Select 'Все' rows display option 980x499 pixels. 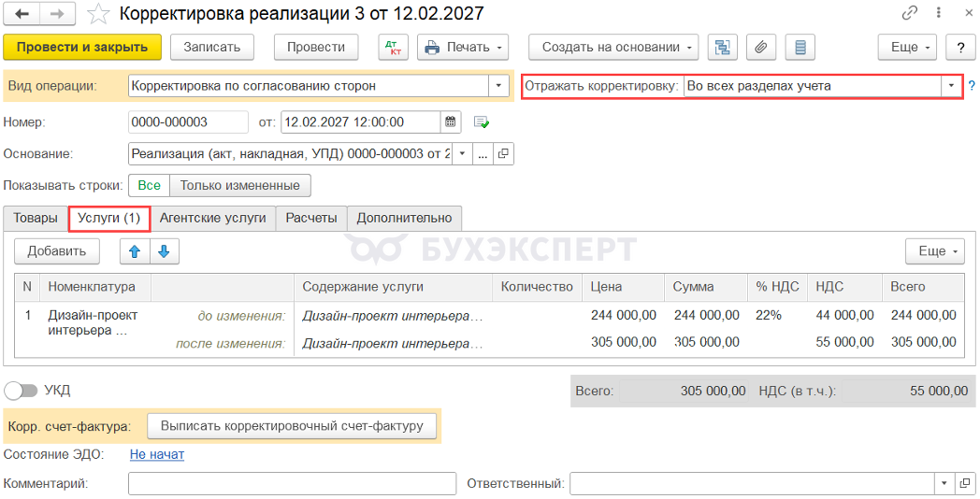point(149,185)
